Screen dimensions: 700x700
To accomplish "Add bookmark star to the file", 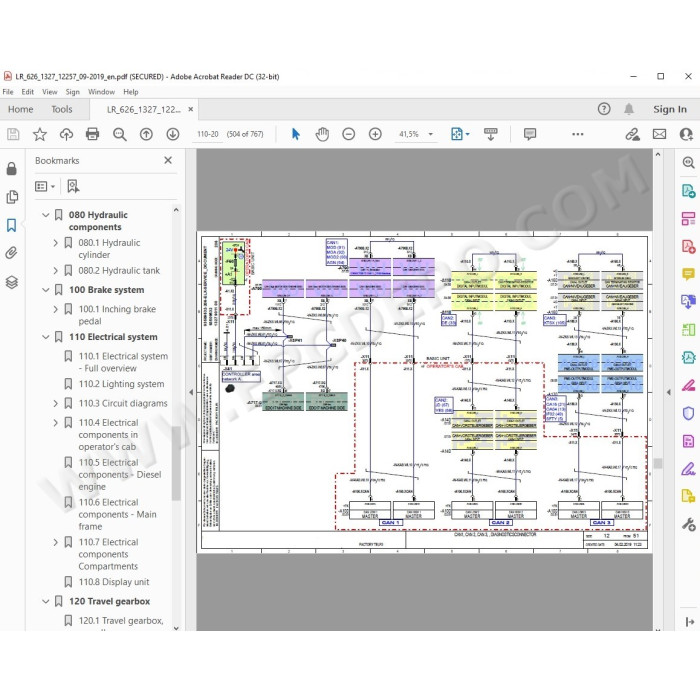I will (40, 134).
